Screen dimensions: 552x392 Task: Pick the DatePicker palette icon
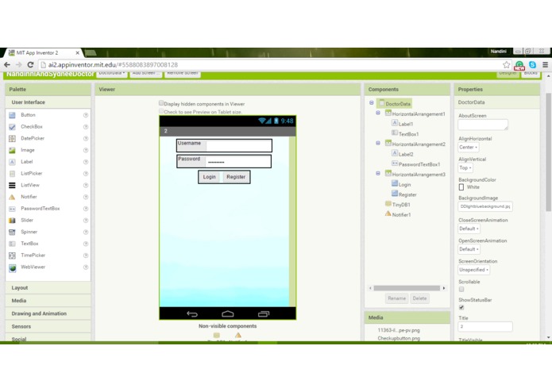tap(13, 139)
